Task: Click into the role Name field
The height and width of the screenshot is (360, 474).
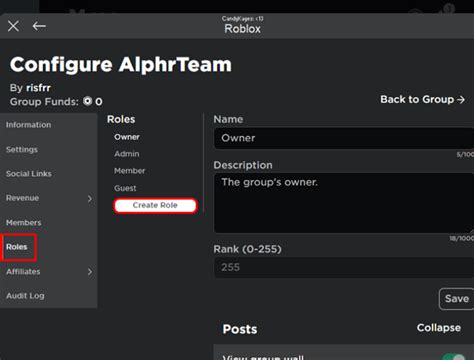Action: pyautogui.click(x=344, y=138)
